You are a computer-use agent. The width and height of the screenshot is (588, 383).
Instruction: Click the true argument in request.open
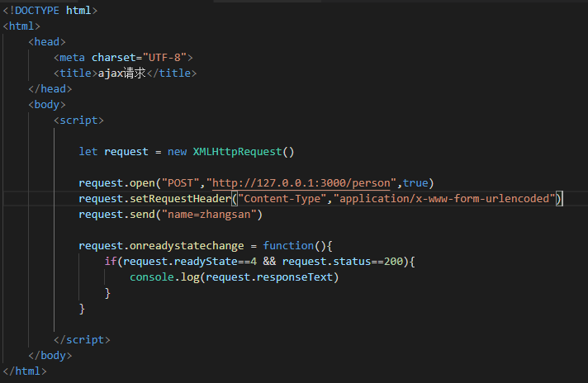click(415, 183)
